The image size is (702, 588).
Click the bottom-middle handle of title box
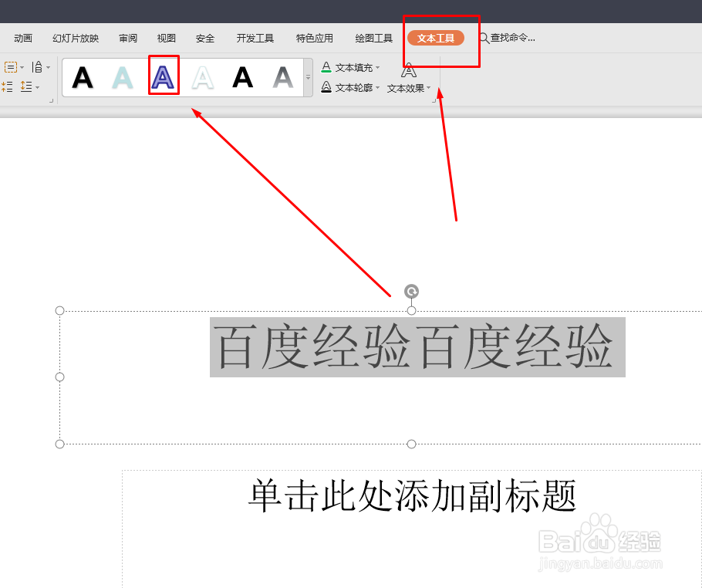pos(411,444)
